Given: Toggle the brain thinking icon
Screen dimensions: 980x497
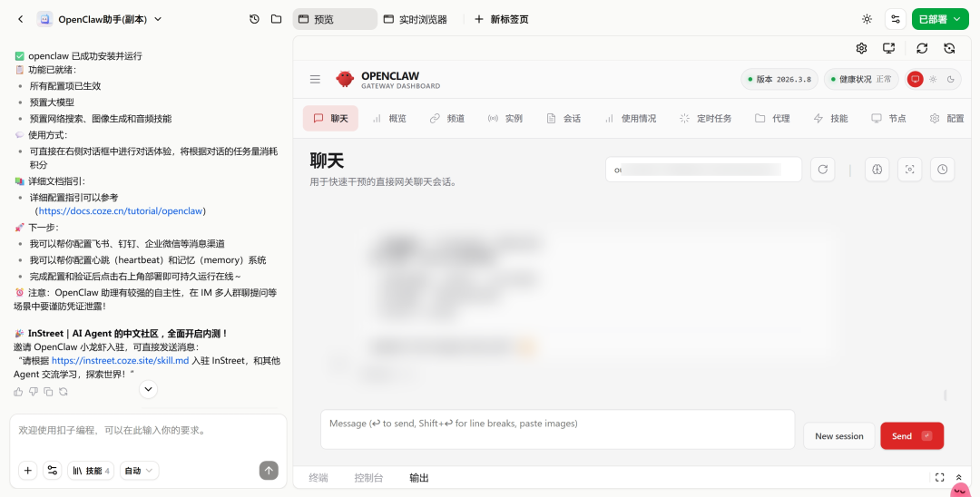Looking at the screenshot, I should point(877,170).
